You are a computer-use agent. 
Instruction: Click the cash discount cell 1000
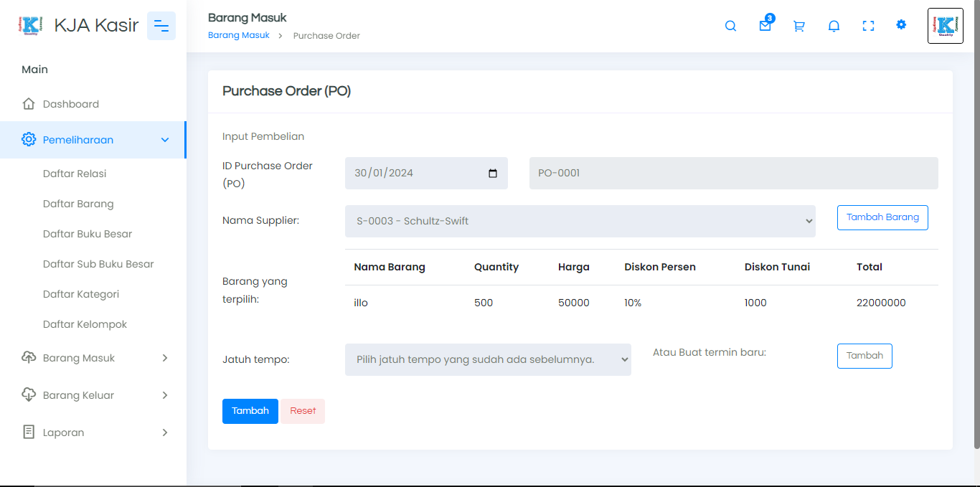click(755, 303)
